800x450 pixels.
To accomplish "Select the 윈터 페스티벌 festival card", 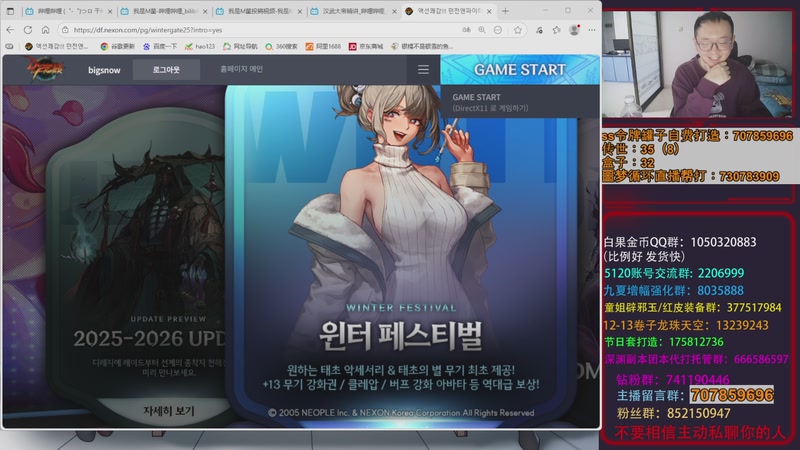I will click(x=402, y=255).
